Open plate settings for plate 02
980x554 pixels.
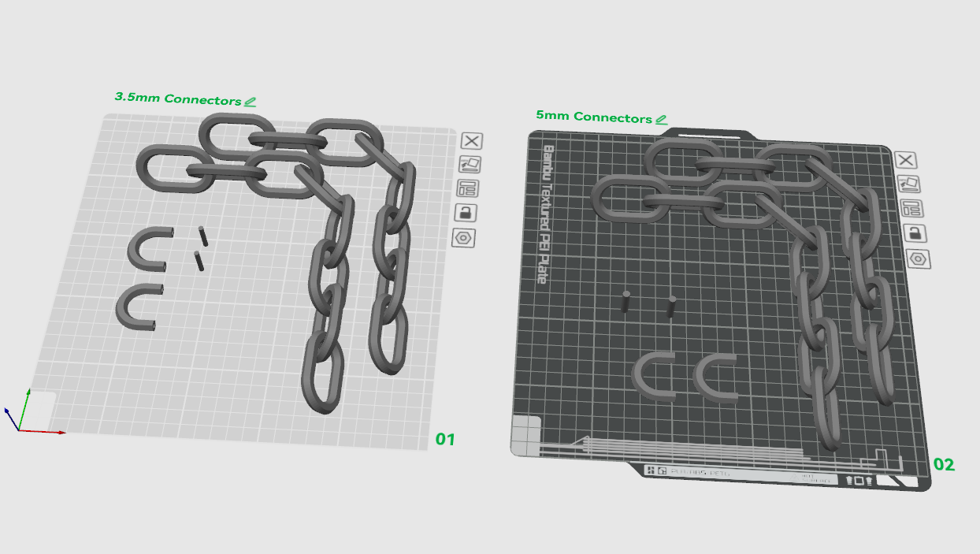pos(916,258)
